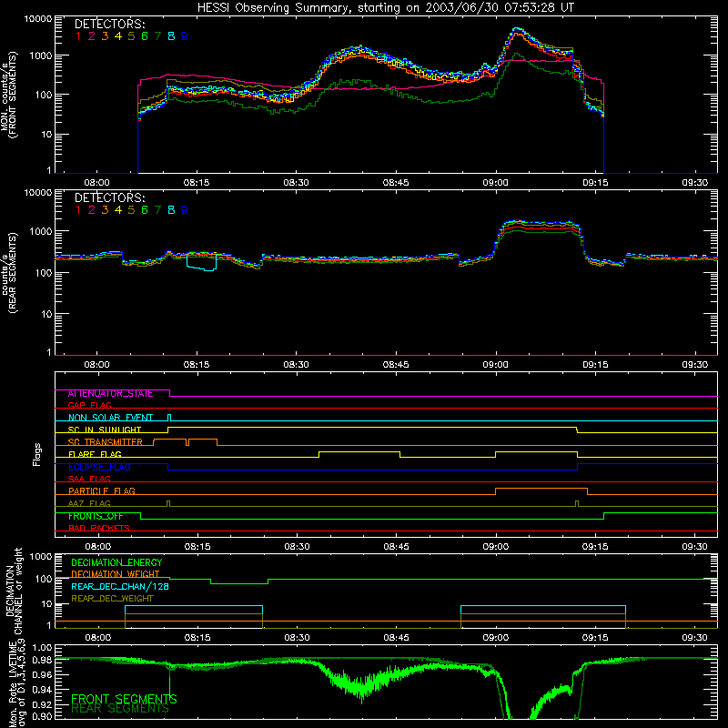
Task: Select yellow detector 4 in front segments legend
Action: pyautogui.click(x=118, y=36)
